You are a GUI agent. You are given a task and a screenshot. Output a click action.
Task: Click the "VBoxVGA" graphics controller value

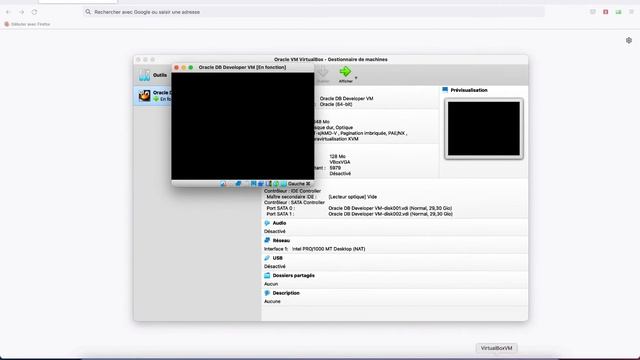coord(340,162)
